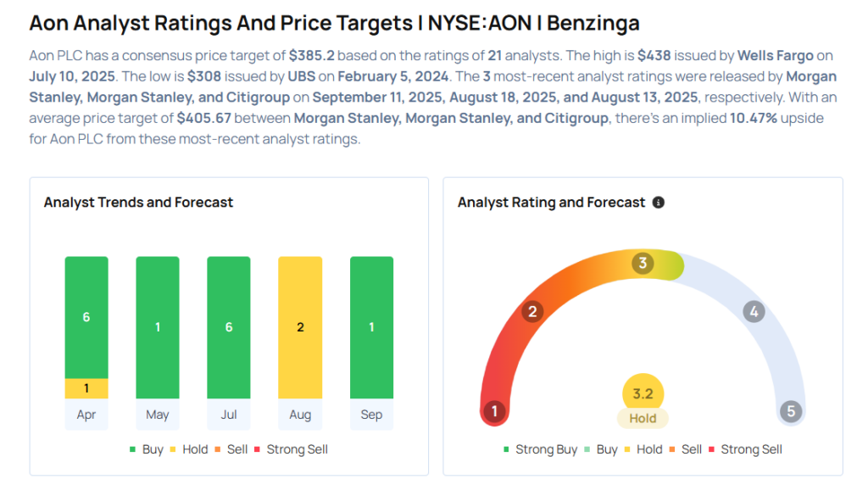868x479 pixels.
Task: Select the yellow Hold segment in April bar
Action: click(86, 388)
